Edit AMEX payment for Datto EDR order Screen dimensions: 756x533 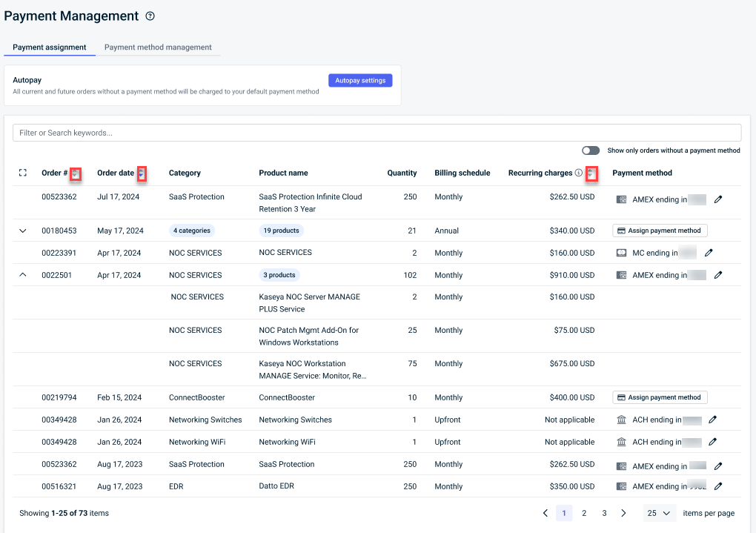717,486
